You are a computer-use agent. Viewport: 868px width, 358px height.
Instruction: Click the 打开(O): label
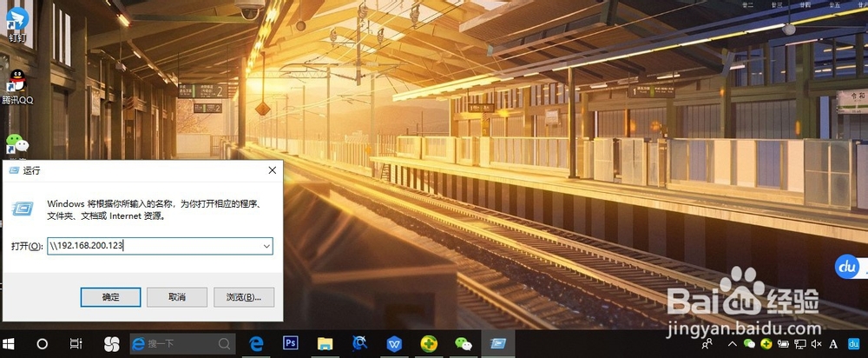[27, 246]
